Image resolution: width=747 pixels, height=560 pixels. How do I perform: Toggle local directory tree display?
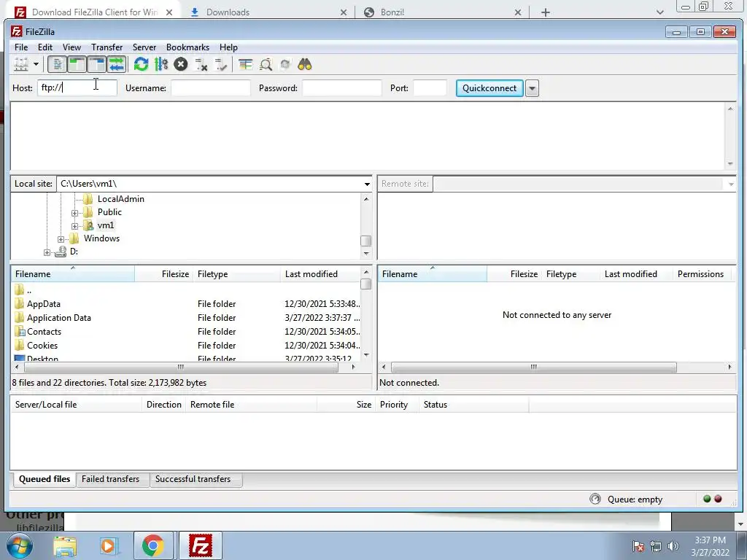click(x=77, y=64)
